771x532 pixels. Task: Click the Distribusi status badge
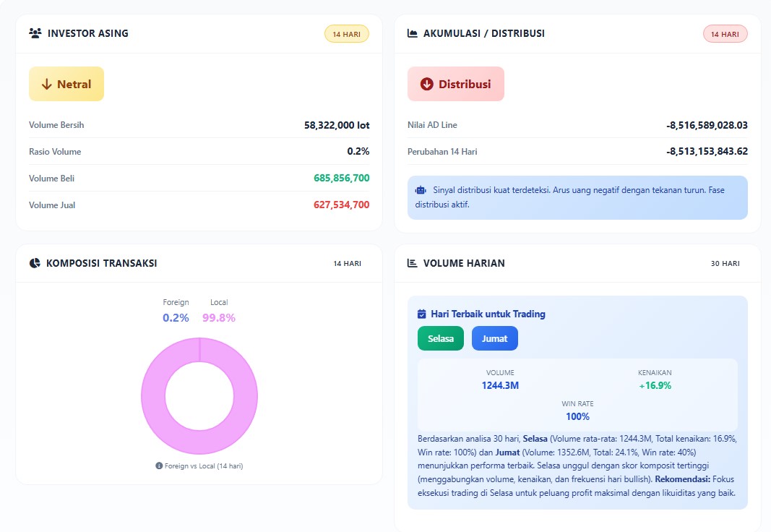click(455, 84)
